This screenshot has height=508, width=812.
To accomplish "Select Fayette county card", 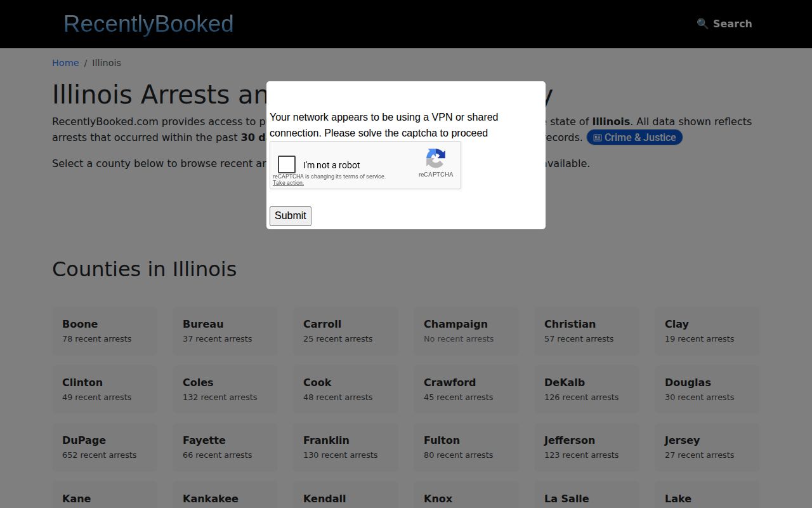I will [x=225, y=447].
